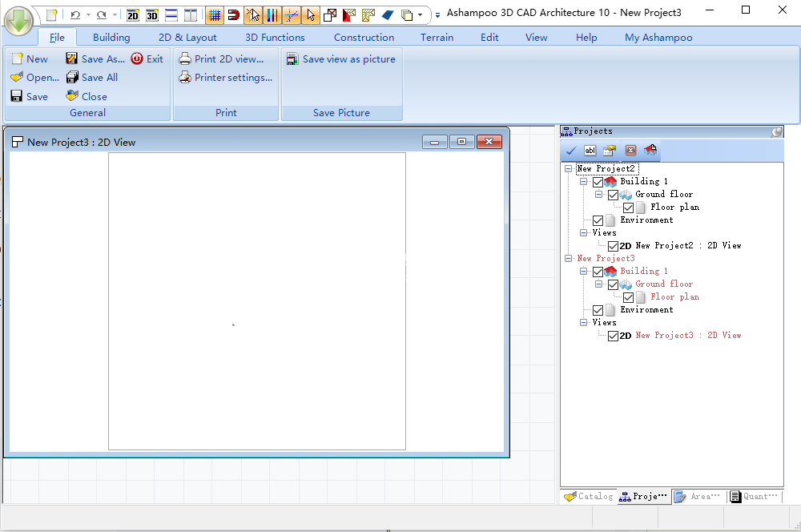Screen dimensions: 801x532
Task: Click Save All in the ribbon
Action: coord(92,77)
